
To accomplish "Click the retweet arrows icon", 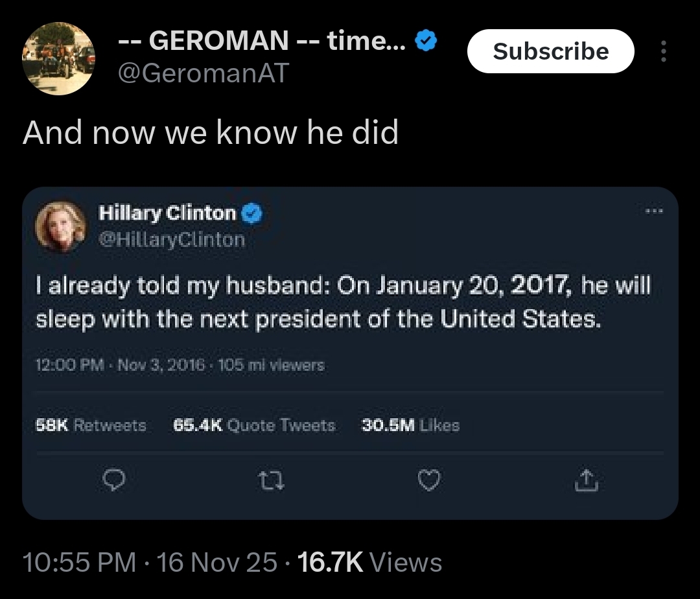I will pyautogui.click(x=271, y=481).
